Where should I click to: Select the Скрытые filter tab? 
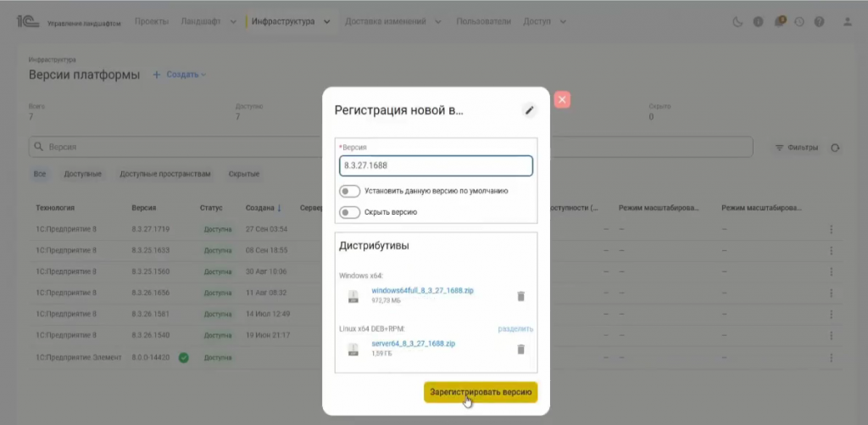click(x=244, y=174)
